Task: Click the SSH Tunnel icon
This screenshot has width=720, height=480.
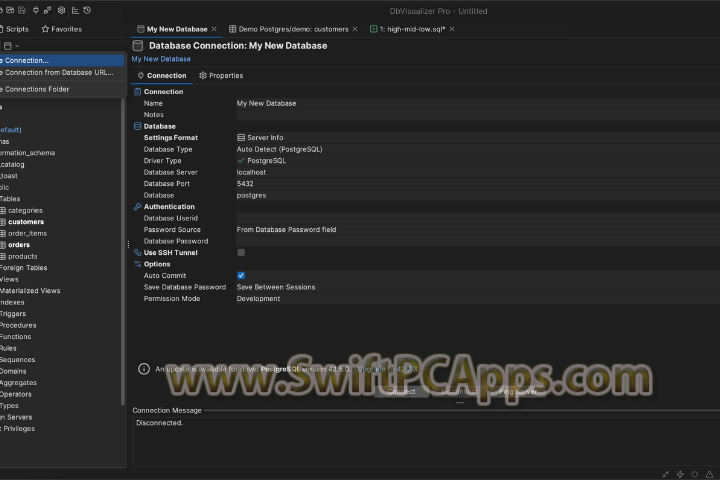Action: [x=137, y=253]
